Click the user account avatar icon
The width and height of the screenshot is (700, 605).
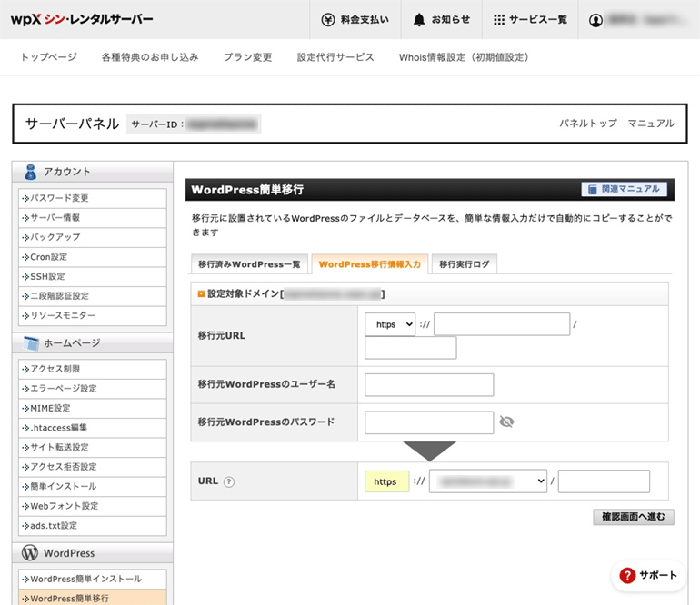(x=595, y=20)
